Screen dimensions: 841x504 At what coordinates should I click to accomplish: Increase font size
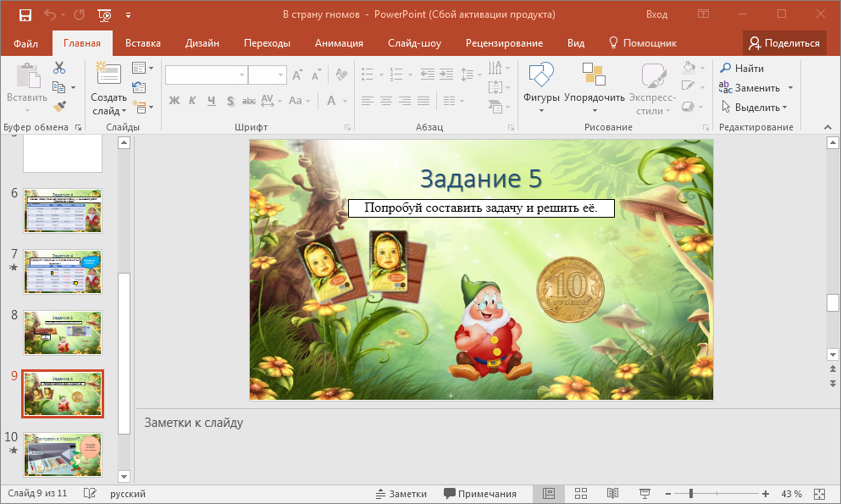point(297,75)
